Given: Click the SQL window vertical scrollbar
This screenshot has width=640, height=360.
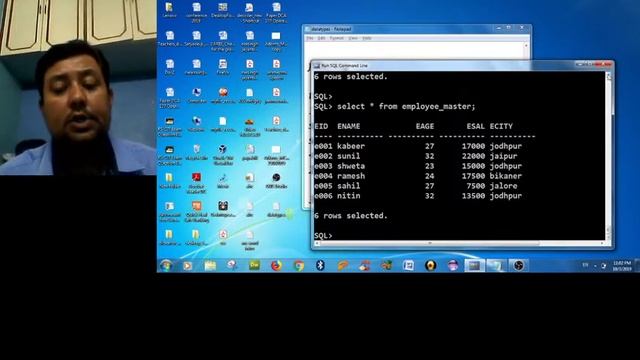Looking at the screenshot, I should (609, 156).
